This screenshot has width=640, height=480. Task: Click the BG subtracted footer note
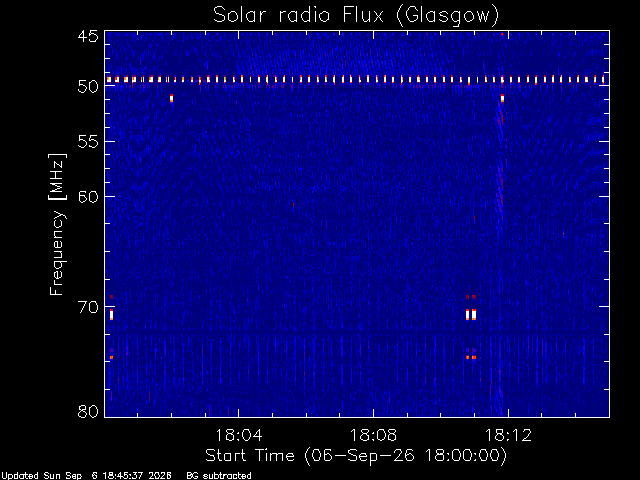219,476
